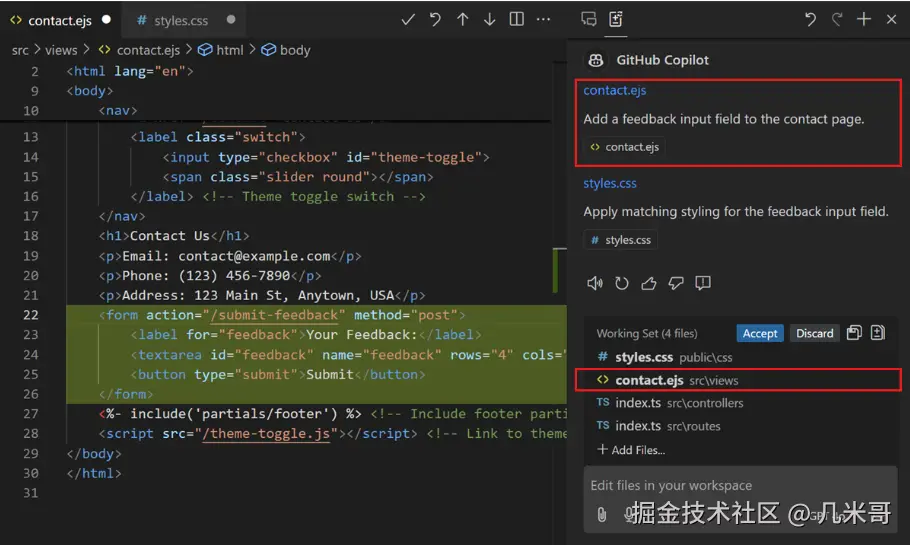Screen dimensions: 910x545
Task: Redo last edit in Copilot panel
Action: (x=837, y=20)
